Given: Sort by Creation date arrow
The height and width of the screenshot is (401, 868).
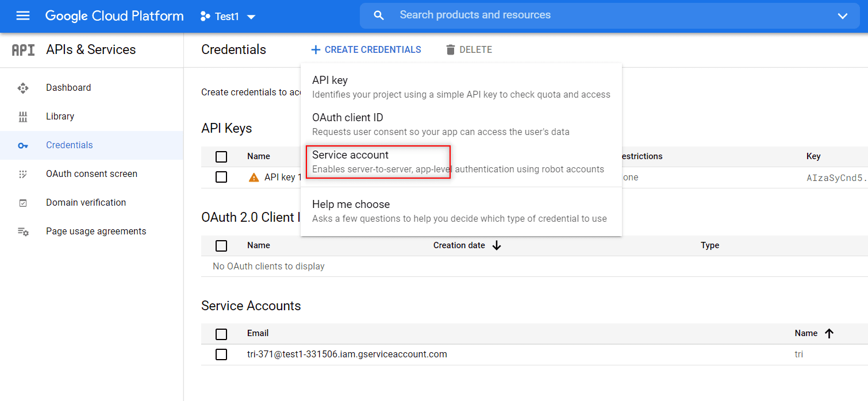Looking at the screenshot, I should [497, 245].
